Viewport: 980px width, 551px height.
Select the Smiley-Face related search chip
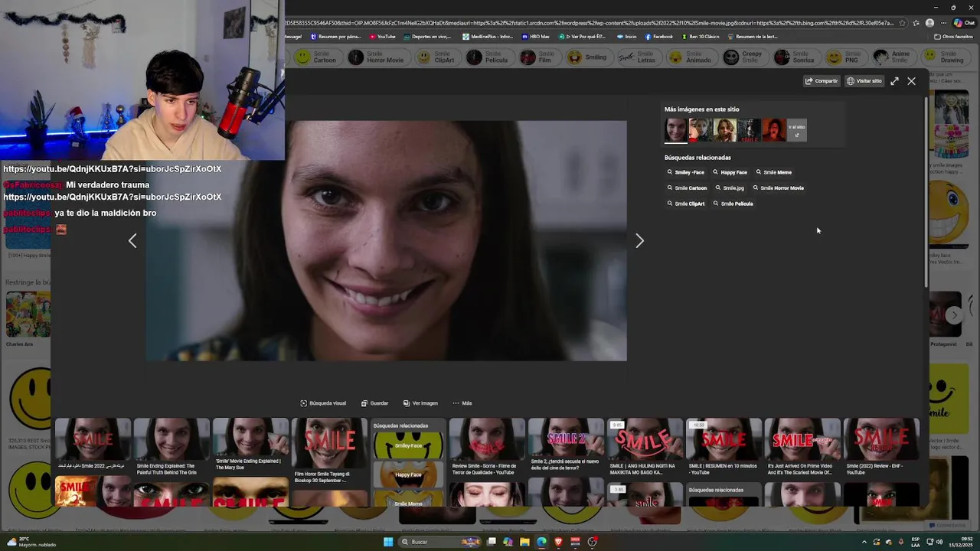686,172
